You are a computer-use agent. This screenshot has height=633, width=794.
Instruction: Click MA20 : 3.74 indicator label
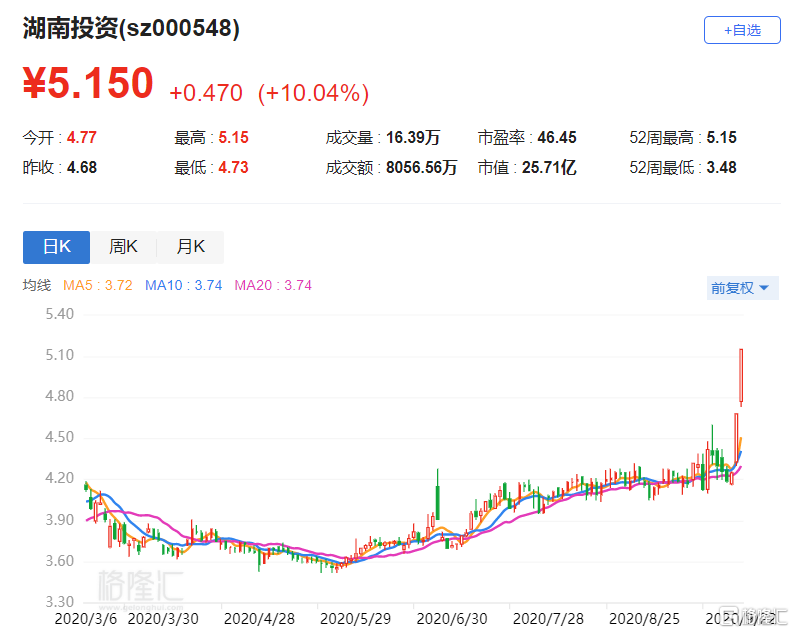tap(273, 285)
